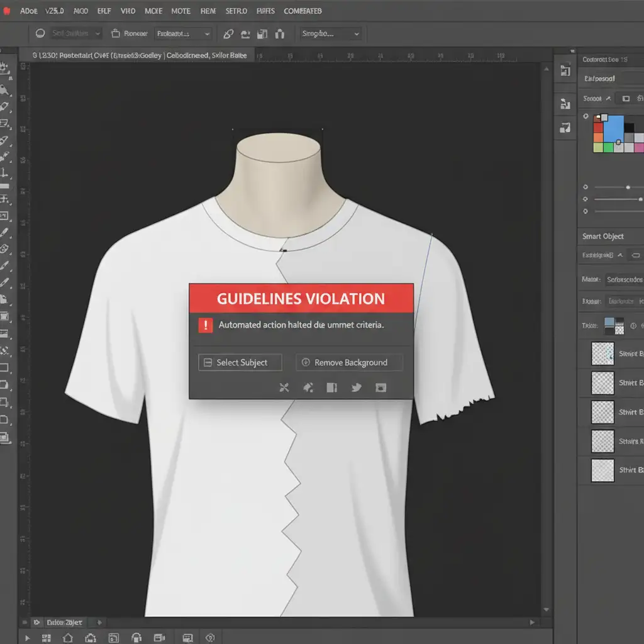This screenshot has height=644, width=644.
Task: Click the Twitter bird icon in dialog
Action: click(x=356, y=387)
